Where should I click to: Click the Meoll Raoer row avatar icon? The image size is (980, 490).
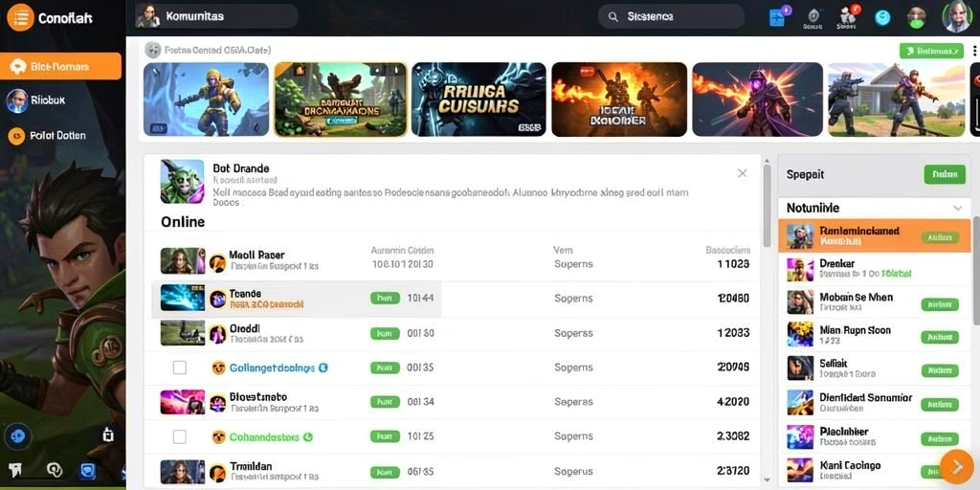(x=217, y=264)
